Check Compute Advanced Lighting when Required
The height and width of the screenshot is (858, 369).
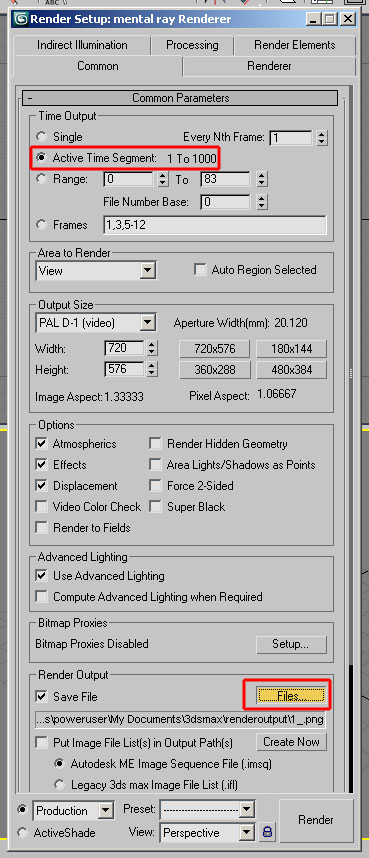[41, 596]
